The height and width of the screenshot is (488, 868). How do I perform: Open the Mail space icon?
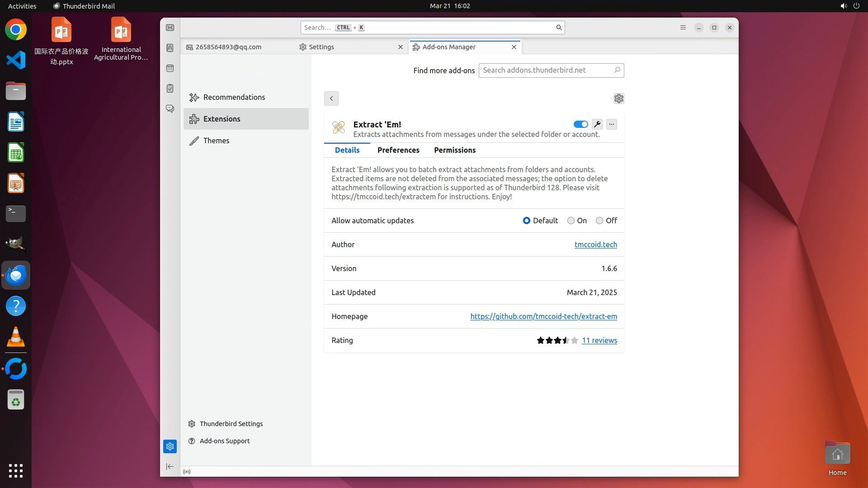(170, 28)
